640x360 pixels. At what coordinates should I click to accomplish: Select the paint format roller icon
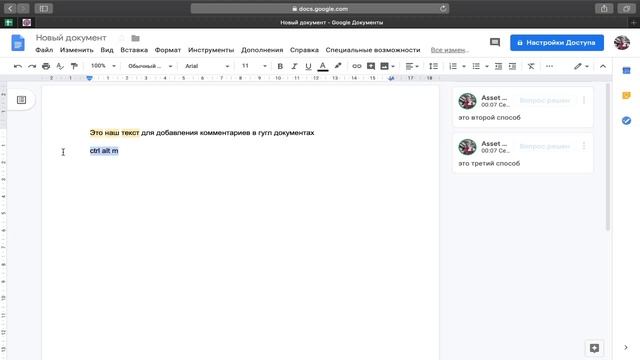pos(74,66)
